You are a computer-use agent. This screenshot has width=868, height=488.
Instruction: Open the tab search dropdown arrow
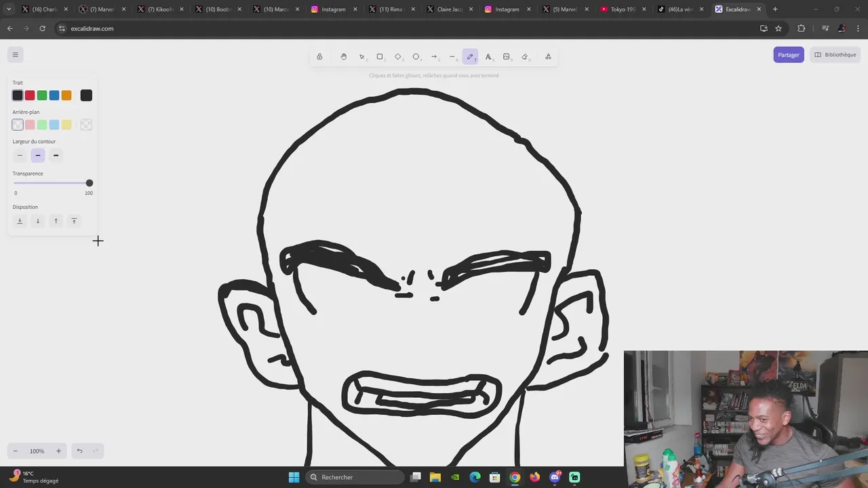(8, 9)
